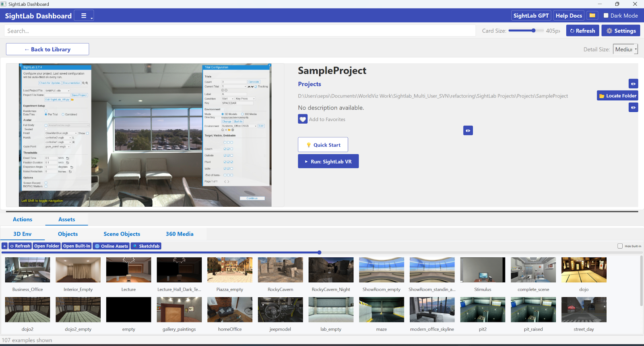Viewport: 644px width, 346px height.
Task: Toggle the Add to Favorites heart
Action: point(303,119)
